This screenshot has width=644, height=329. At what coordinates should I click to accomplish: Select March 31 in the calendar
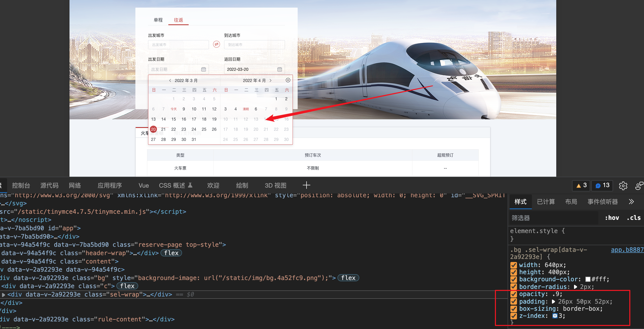pyautogui.click(x=194, y=139)
